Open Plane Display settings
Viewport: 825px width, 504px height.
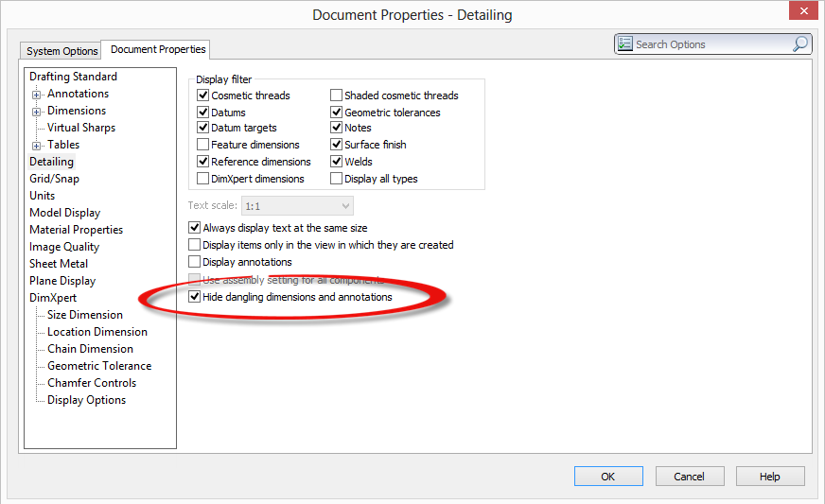(x=62, y=281)
